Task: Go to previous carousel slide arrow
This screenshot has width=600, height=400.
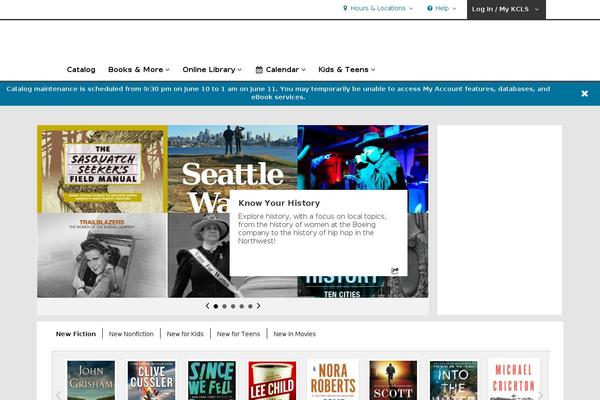Action: (207, 306)
